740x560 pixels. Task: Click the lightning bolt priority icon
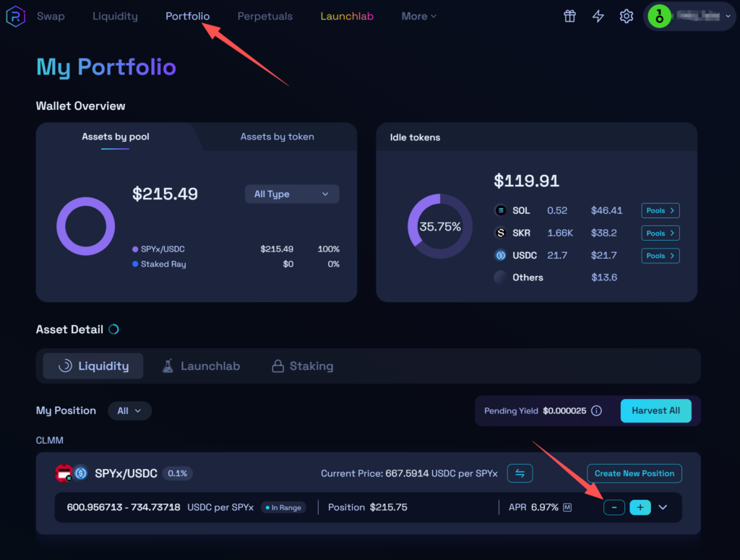(598, 17)
